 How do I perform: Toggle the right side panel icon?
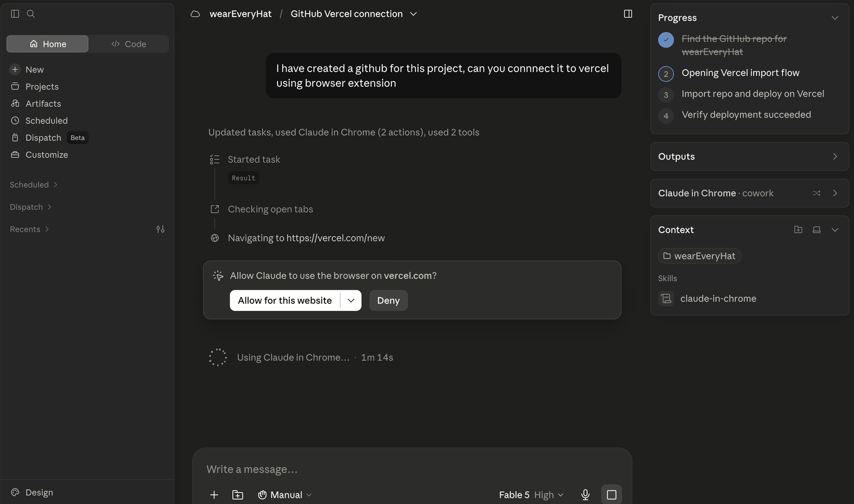click(628, 14)
